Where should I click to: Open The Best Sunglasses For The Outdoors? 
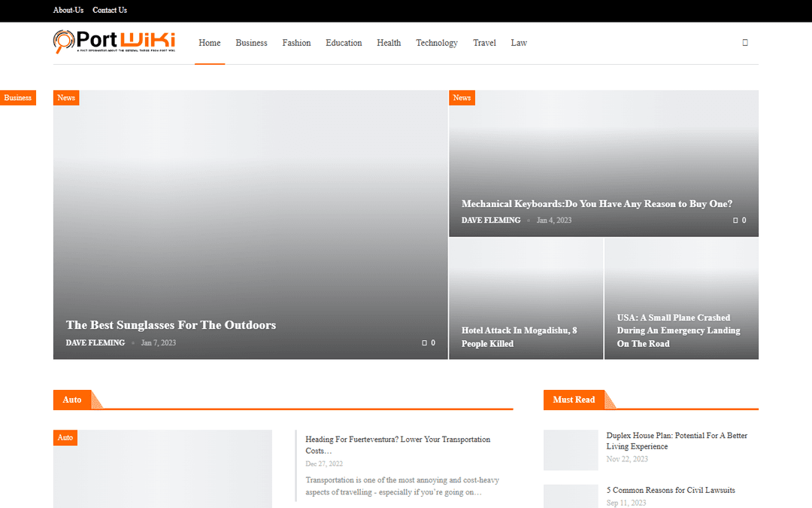tap(171, 325)
